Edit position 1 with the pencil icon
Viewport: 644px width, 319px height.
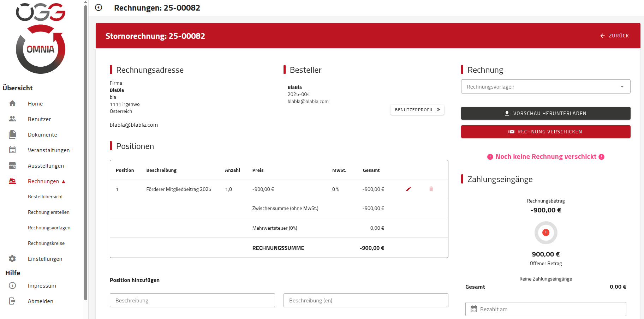(409, 189)
